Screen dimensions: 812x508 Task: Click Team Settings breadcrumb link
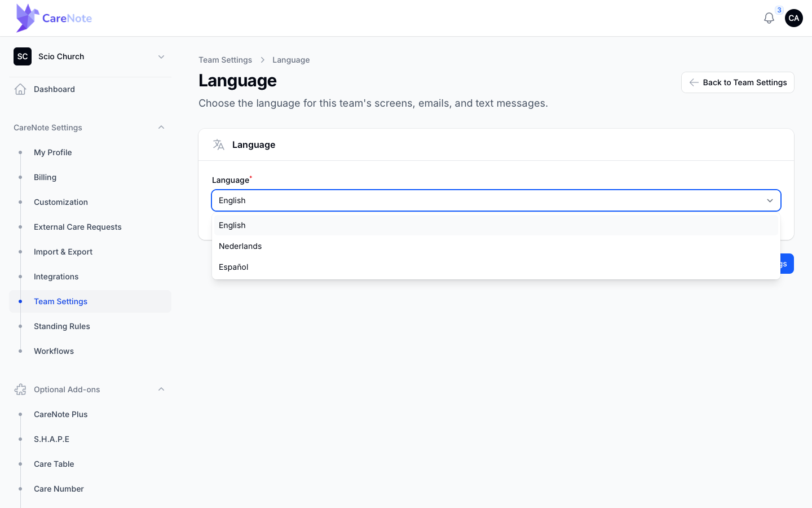pyautogui.click(x=225, y=60)
